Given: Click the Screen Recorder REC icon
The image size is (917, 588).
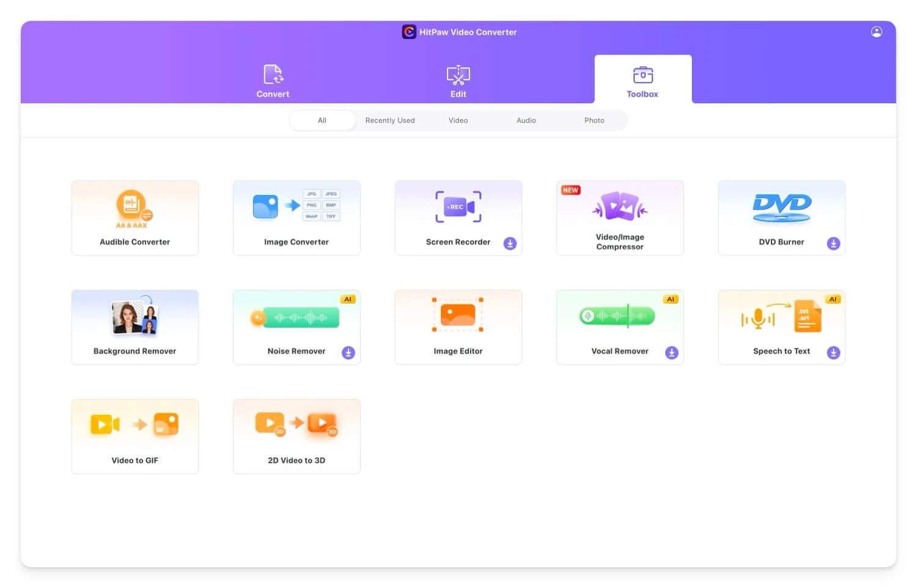Looking at the screenshot, I should (458, 207).
